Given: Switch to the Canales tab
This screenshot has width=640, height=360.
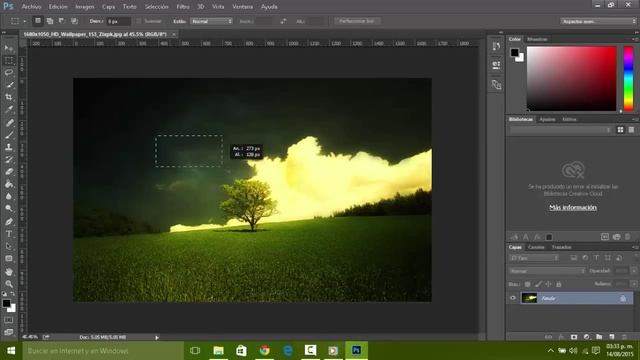Looking at the screenshot, I should pyautogui.click(x=536, y=247).
